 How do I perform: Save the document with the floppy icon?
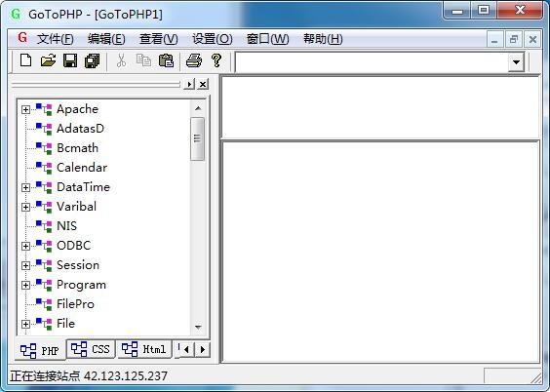tap(70, 60)
